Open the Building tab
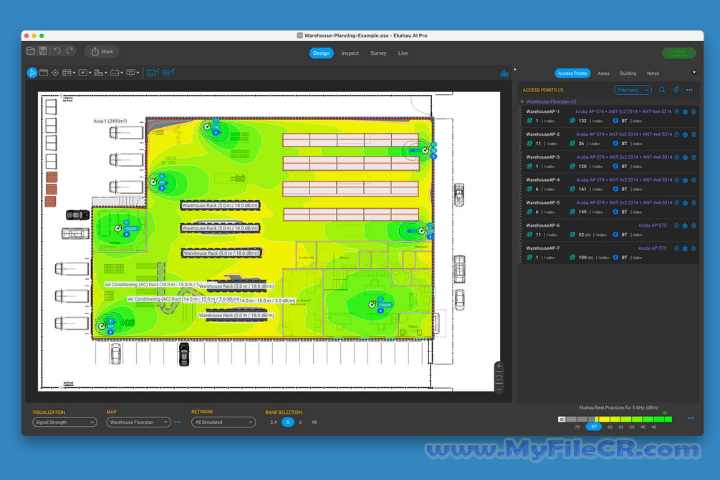 (x=627, y=73)
